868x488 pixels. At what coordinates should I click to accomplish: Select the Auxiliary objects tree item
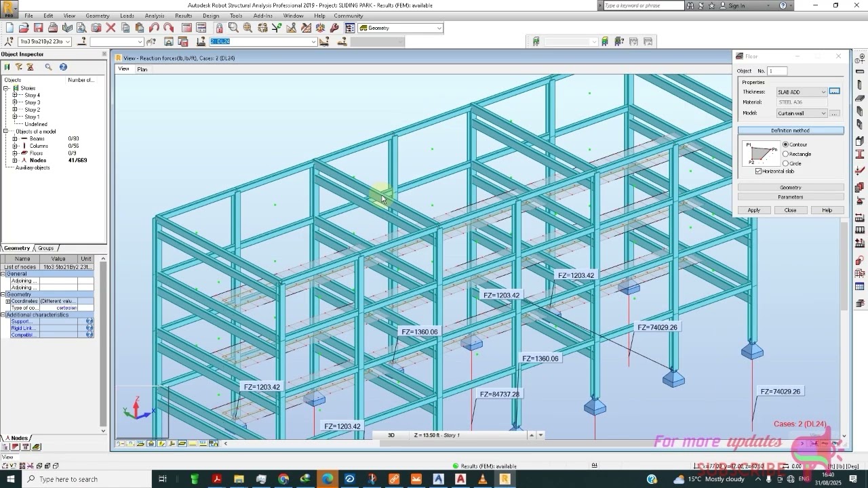(33, 167)
